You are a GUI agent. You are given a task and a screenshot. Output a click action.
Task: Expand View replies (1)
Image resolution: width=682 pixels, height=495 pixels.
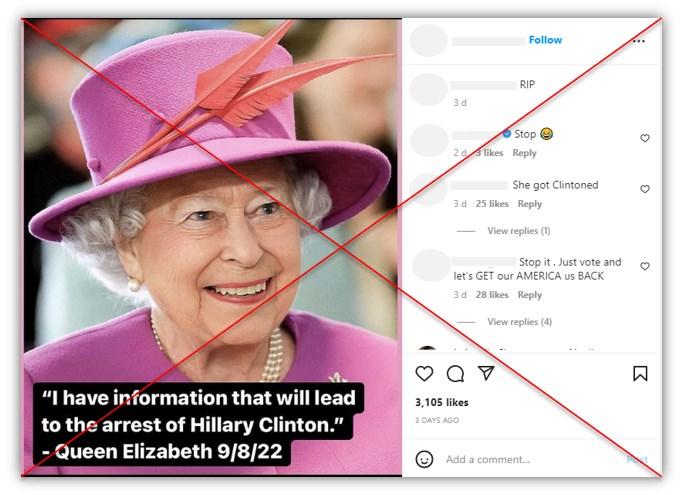coord(518,231)
